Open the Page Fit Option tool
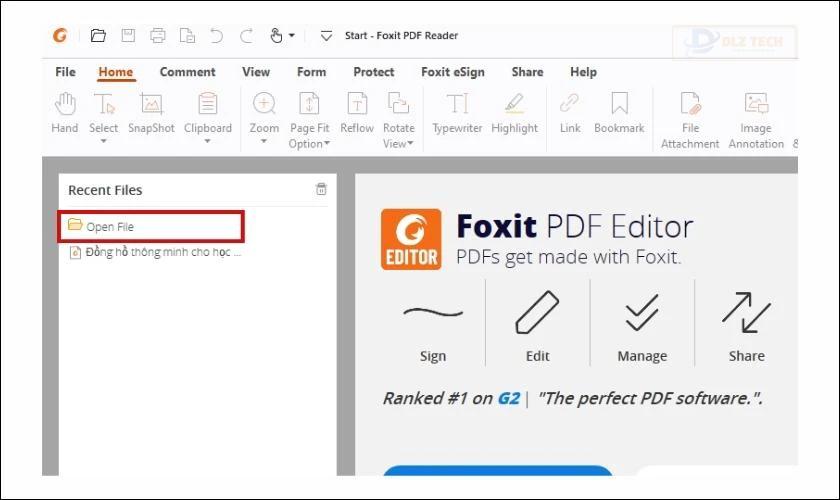The height and width of the screenshot is (500, 840). [x=309, y=120]
